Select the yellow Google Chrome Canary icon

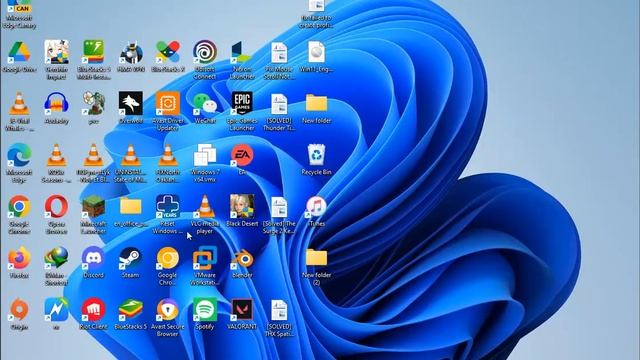[168, 258]
